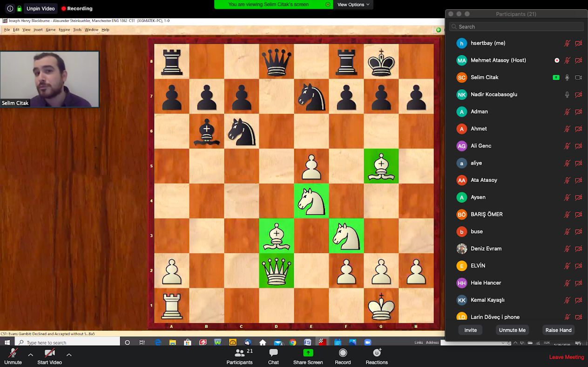The width and height of the screenshot is (588, 367).
Task: Click Leave Meeting
Action: click(566, 357)
